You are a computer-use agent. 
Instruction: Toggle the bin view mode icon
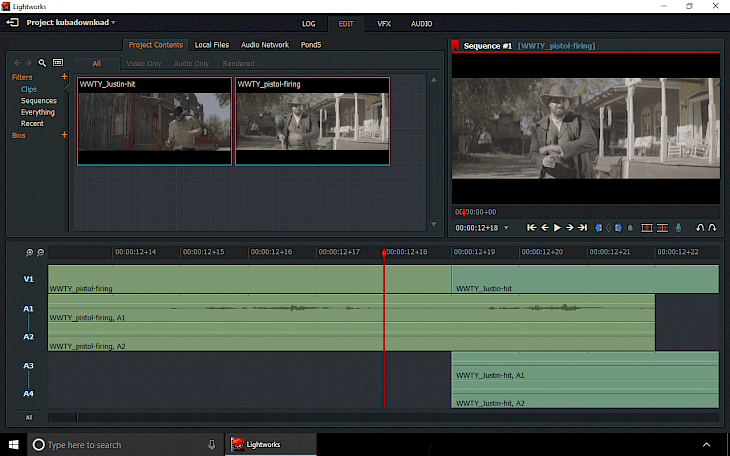click(58, 62)
